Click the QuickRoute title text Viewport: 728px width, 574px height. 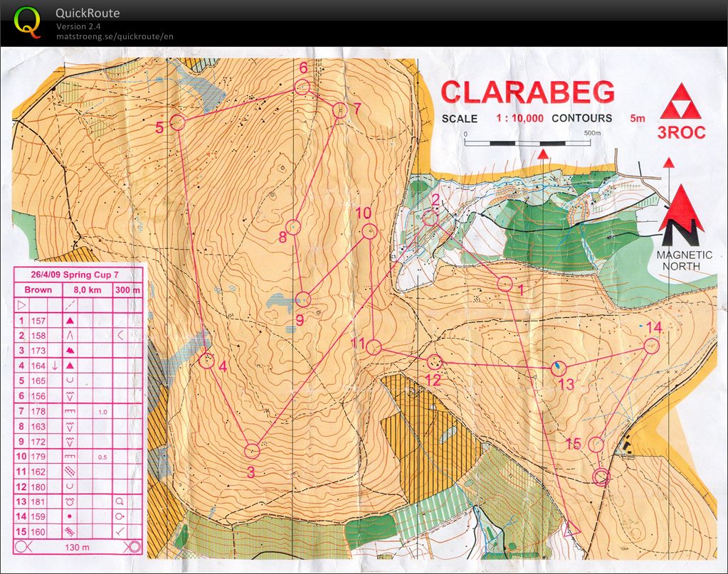pyautogui.click(x=88, y=13)
